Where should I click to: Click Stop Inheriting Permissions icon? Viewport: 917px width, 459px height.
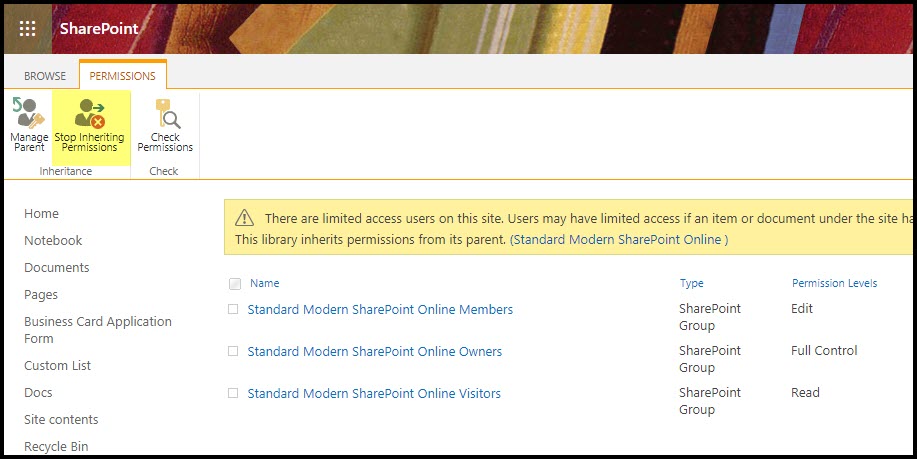[90, 115]
